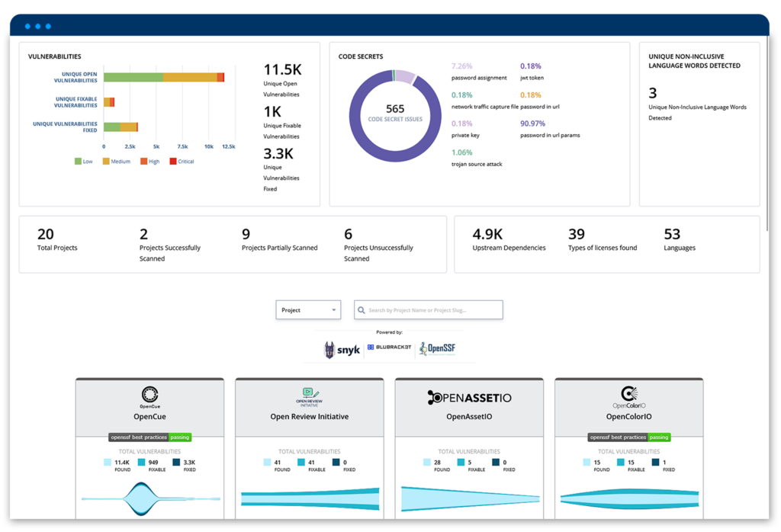Click OpenColorIO's best practices passing badge

point(628,437)
